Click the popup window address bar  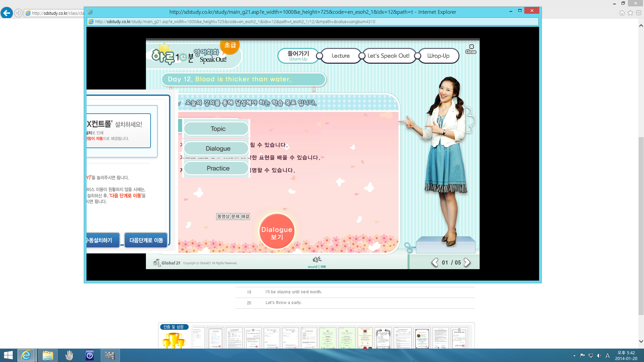click(x=313, y=21)
